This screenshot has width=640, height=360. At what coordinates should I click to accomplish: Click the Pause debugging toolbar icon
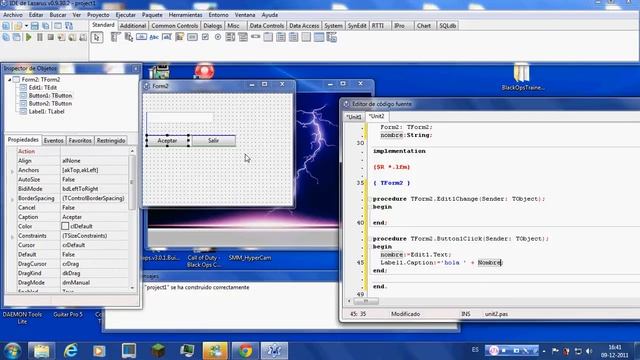tap(40, 37)
